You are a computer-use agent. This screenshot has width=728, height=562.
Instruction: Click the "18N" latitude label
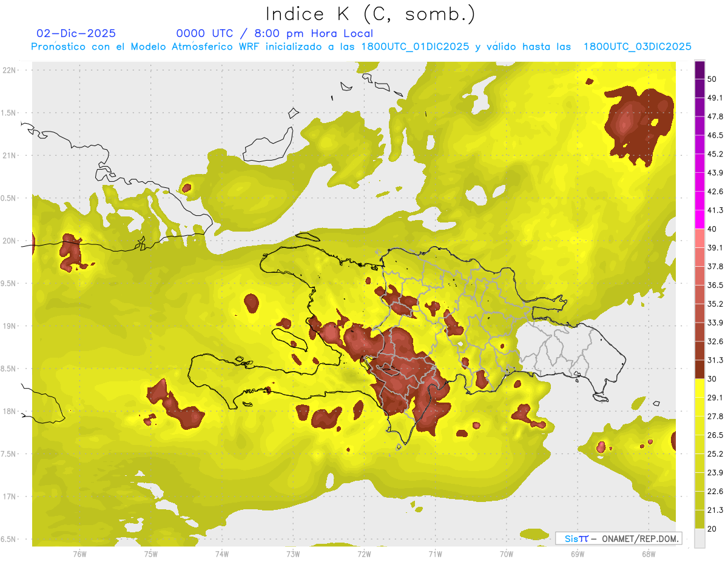coord(10,411)
